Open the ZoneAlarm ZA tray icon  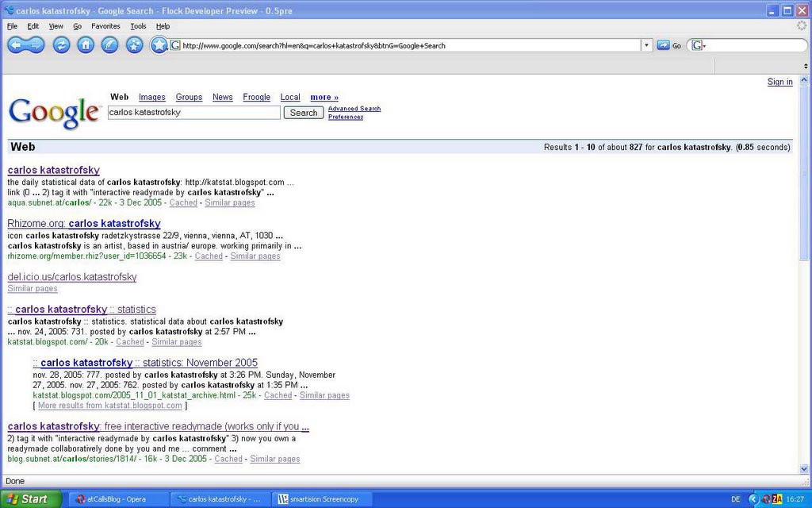(777, 499)
